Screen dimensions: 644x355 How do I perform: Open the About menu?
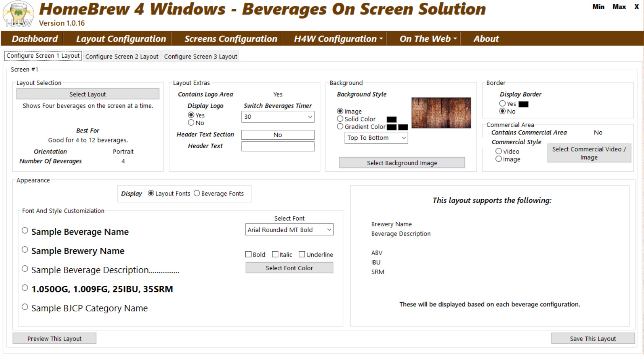pos(486,39)
